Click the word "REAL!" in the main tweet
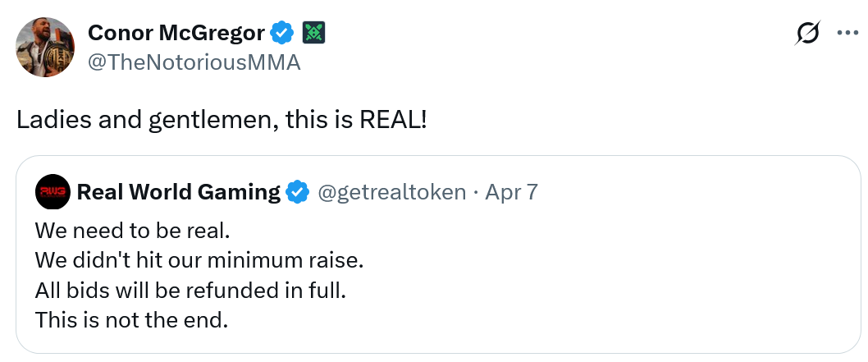The height and width of the screenshot is (362, 868). tap(394, 120)
